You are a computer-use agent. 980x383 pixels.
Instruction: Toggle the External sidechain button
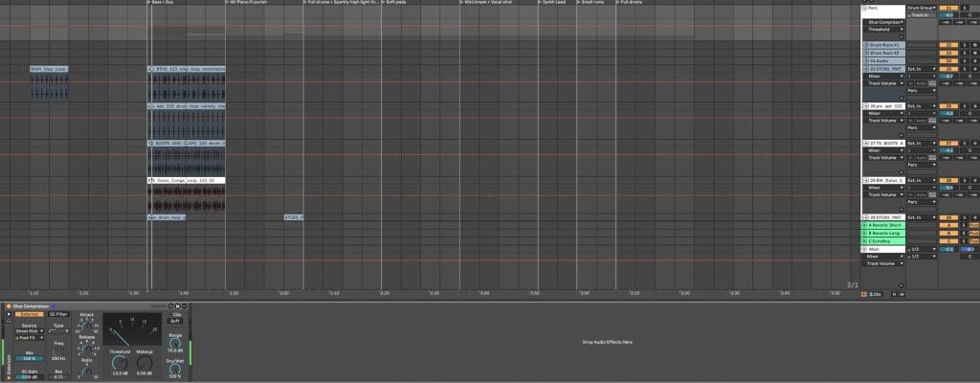32,314
